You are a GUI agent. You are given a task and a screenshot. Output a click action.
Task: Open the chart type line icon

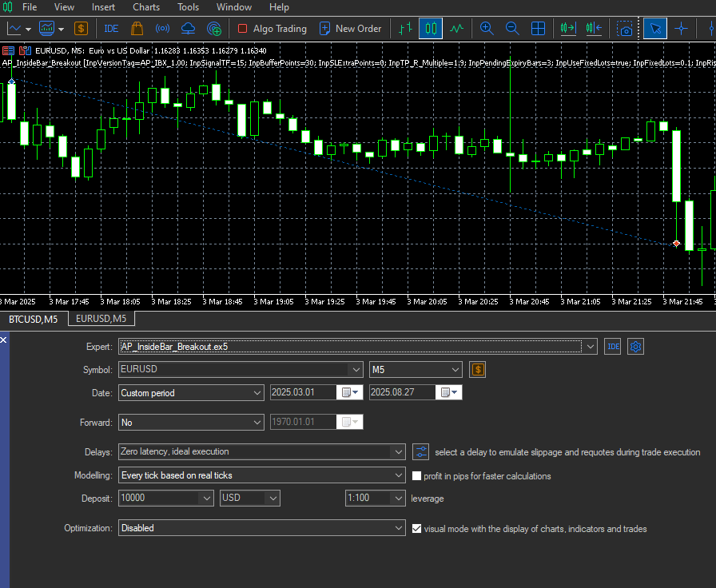coord(14,29)
